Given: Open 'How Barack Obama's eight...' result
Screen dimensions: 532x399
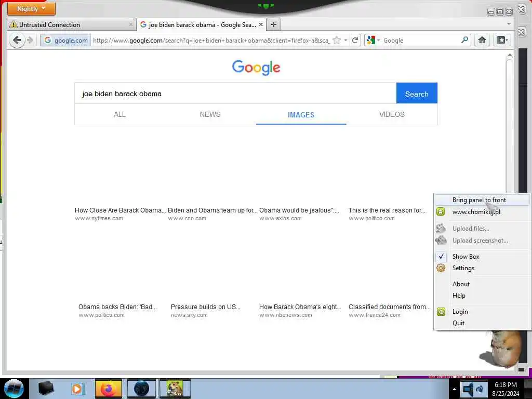Looking at the screenshot, I should point(300,307).
